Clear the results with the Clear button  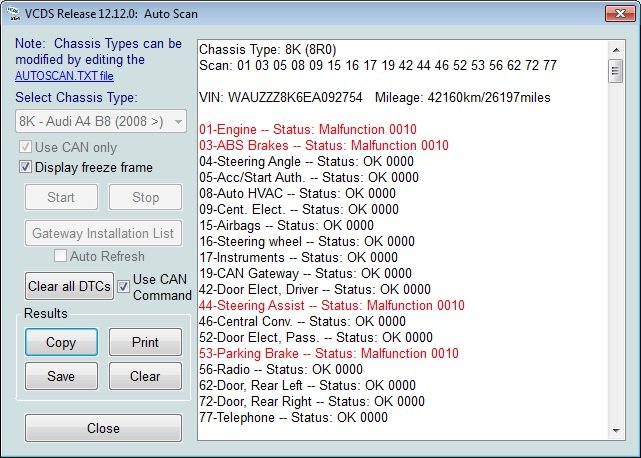point(146,376)
